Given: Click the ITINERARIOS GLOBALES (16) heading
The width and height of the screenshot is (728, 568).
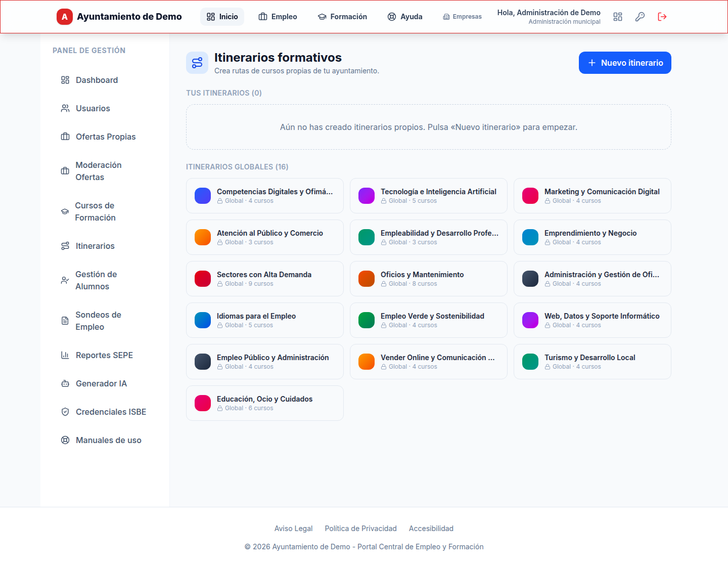Looking at the screenshot, I should coord(237,167).
